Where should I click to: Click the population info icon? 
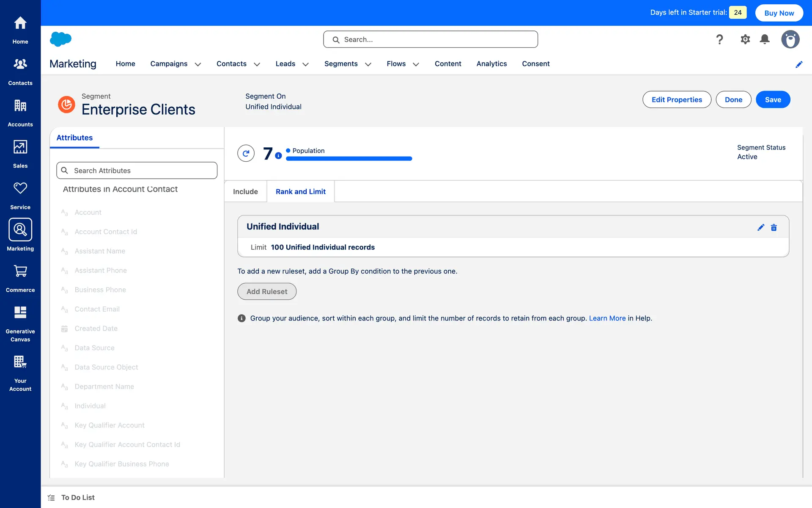pos(278,156)
